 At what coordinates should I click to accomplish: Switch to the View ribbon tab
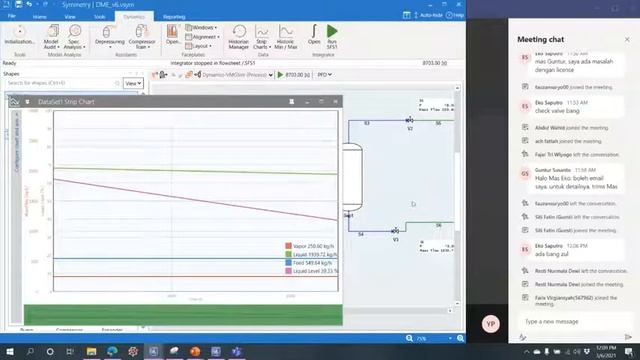[70, 17]
